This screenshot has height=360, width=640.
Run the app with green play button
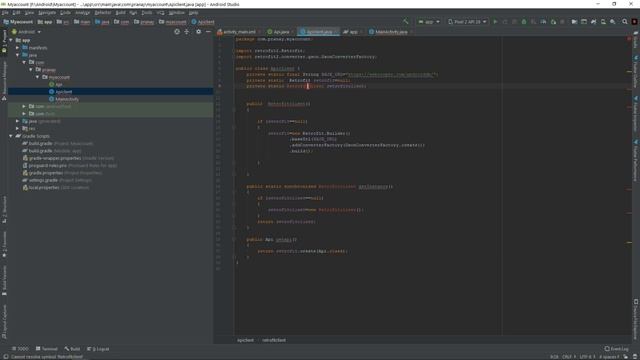point(495,22)
